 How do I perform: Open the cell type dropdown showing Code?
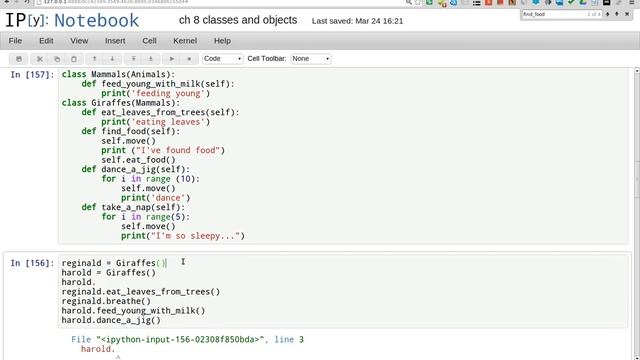point(222,59)
